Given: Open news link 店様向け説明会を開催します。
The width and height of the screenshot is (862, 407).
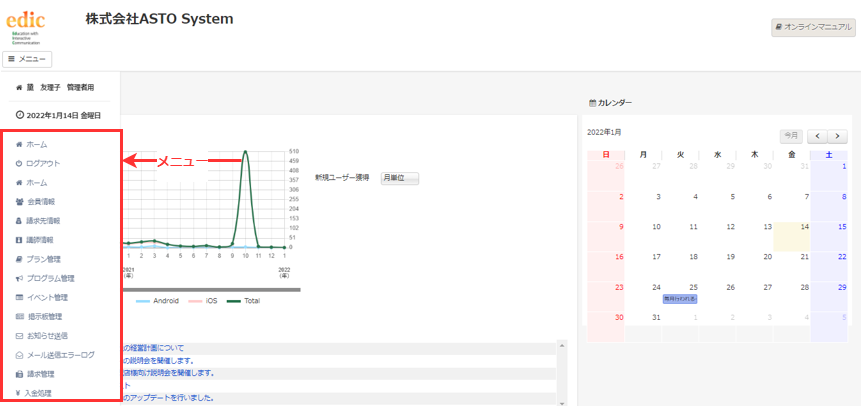Looking at the screenshot, I should coord(168,373).
